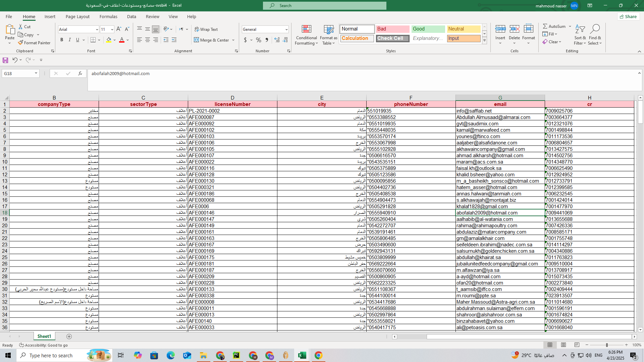Image resolution: width=644 pixels, height=362 pixels.
Task: Click the Save disk icon
Action: (5, 60)
